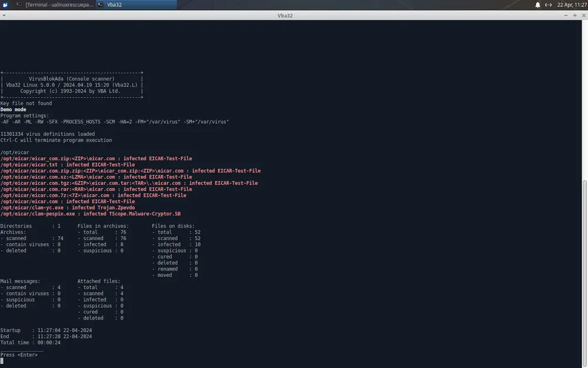Click the 'Total time : 00:00:24' line
This screenshot has height=368, width=588.
coord(31,343)
